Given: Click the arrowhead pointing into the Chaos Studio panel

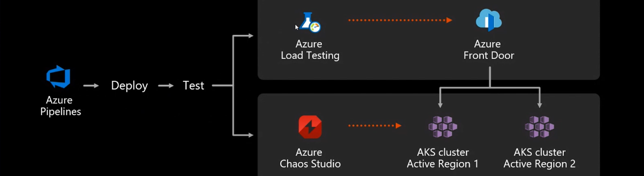Looking at the screenshot, I should [251, 135].
